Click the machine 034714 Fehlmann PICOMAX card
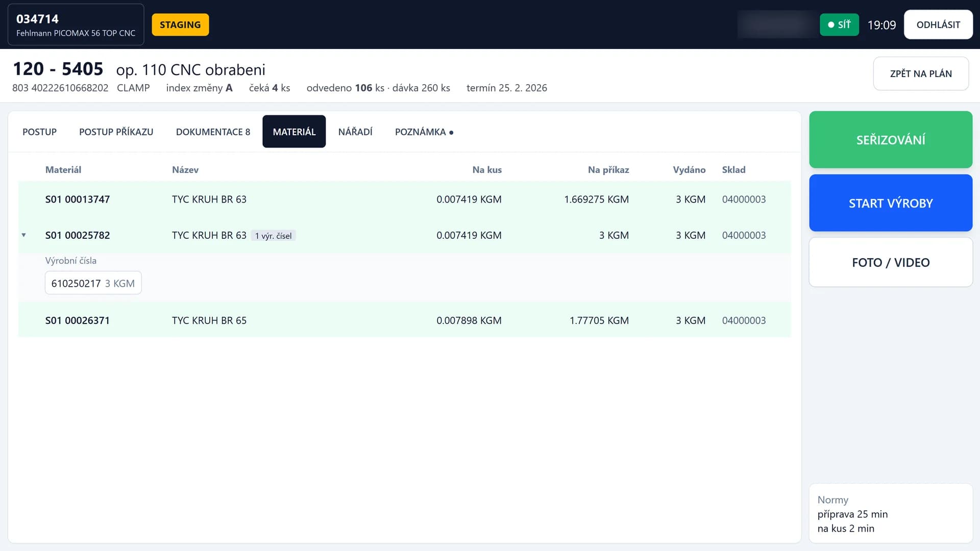This screenshot has width=980, height=551. click(x=76, y=24)
